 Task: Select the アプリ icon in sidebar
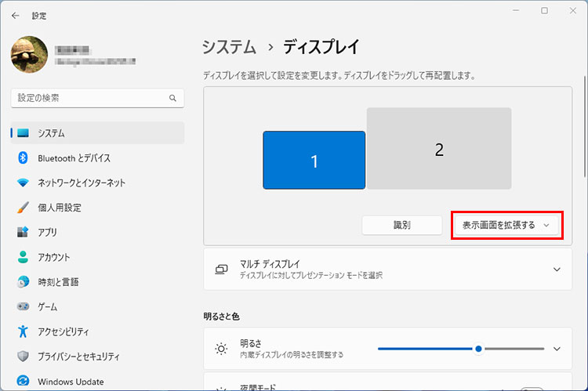click(x=23, y=233)
